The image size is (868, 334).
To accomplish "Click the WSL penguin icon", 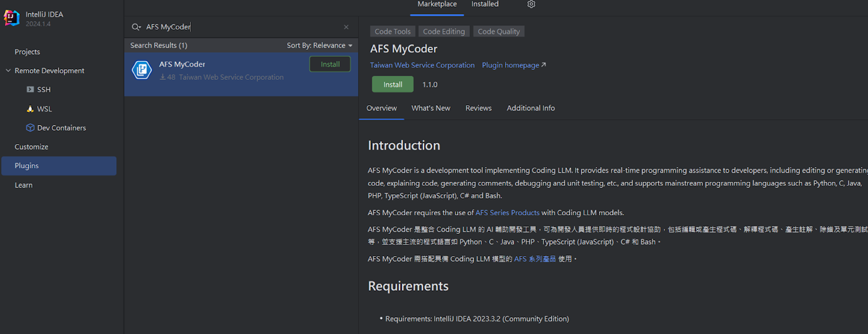I will tap(30, 109).
